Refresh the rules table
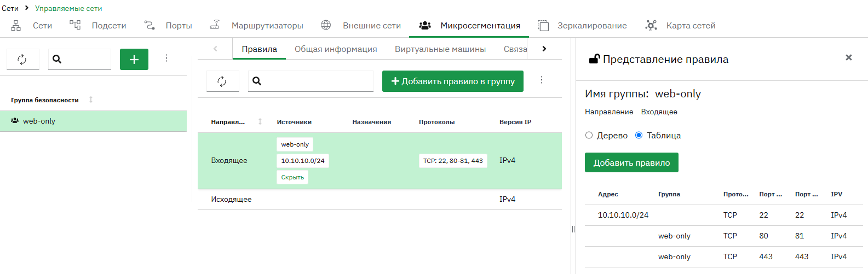 click(222, 81)
